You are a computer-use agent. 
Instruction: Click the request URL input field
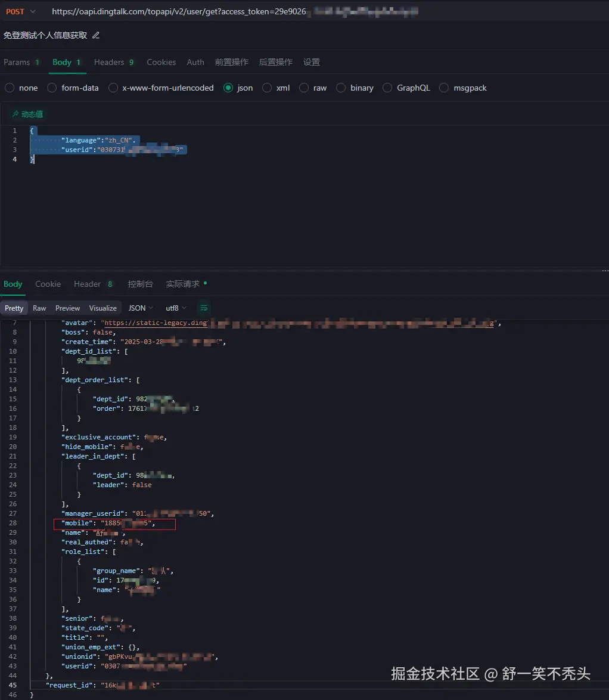tap(235, 11)
